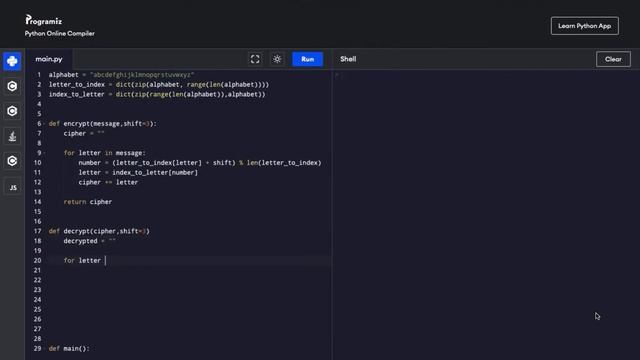640x360 pixels.
Task: Click the 'decrypted = ""' line
Action: pyautogui.click(x=90, y=241)
